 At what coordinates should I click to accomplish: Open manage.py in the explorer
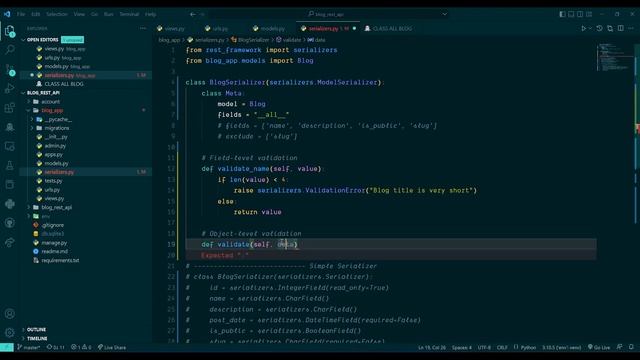[x=54, y=243]
